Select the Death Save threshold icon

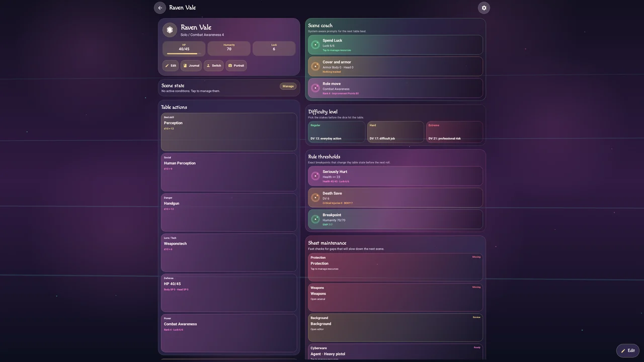point(315,198)
